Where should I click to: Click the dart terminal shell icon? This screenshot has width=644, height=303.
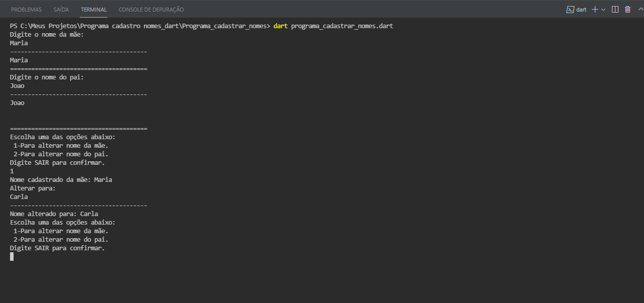tap(570, 10)
